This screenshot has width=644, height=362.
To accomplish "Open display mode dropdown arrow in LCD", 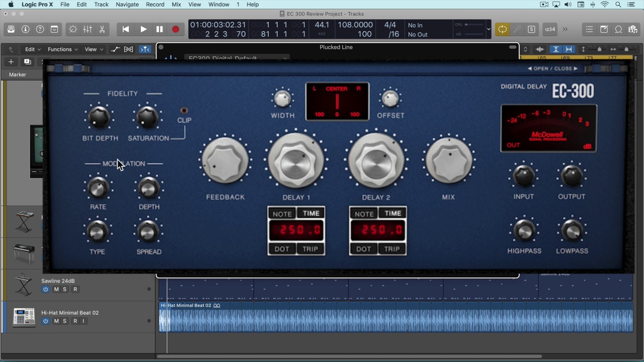I will click(489, 29).
